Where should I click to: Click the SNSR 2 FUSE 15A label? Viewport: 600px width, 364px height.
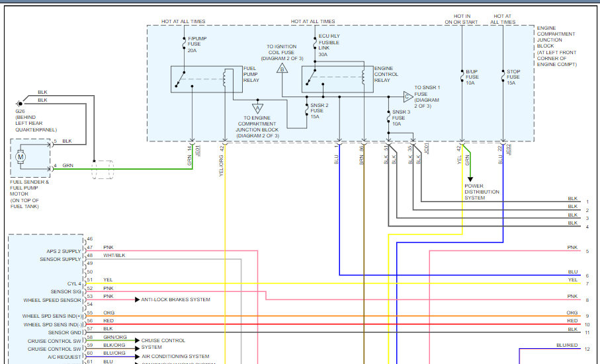(319, 111)
